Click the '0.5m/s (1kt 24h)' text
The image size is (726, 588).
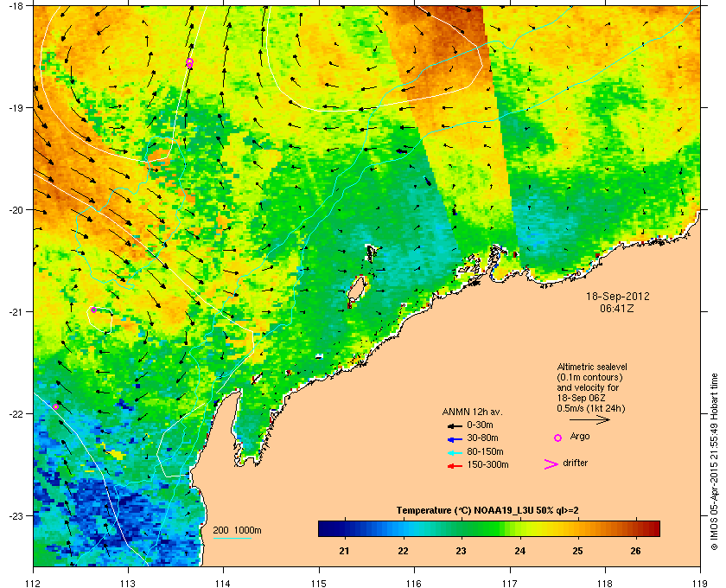pos(591,408)
